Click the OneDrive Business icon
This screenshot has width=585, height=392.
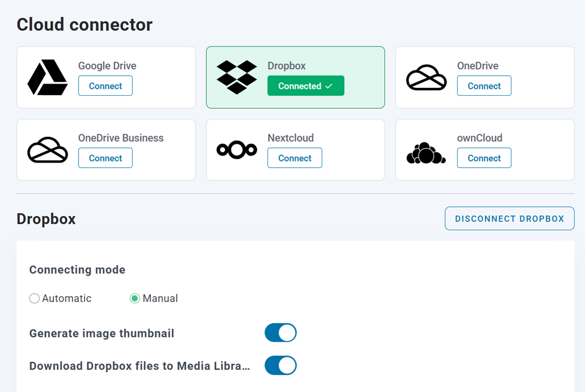click(x=48, y=149)
